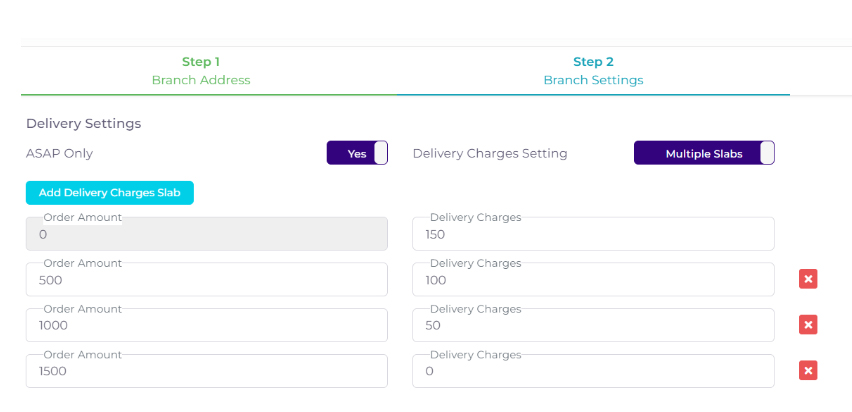This screenshot has height=412, width=852.
Task: Edit the Delivery Charges field with 100
Action: [x=593, y=280]
